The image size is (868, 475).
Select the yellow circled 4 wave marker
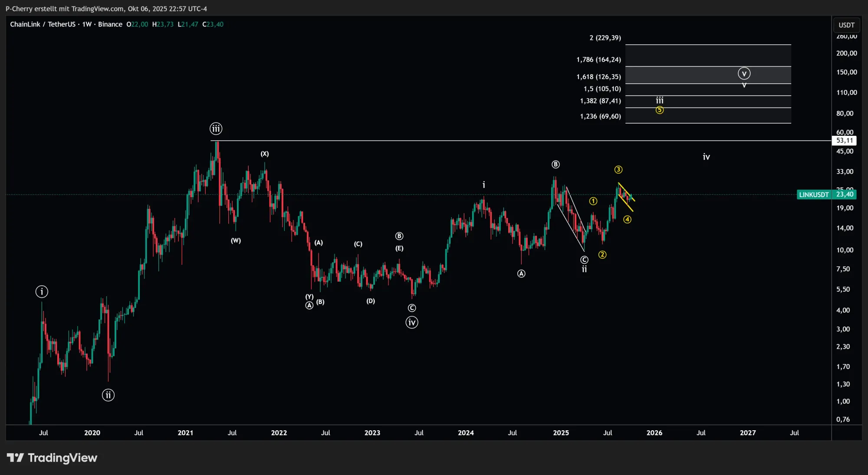tap(628, 220)
